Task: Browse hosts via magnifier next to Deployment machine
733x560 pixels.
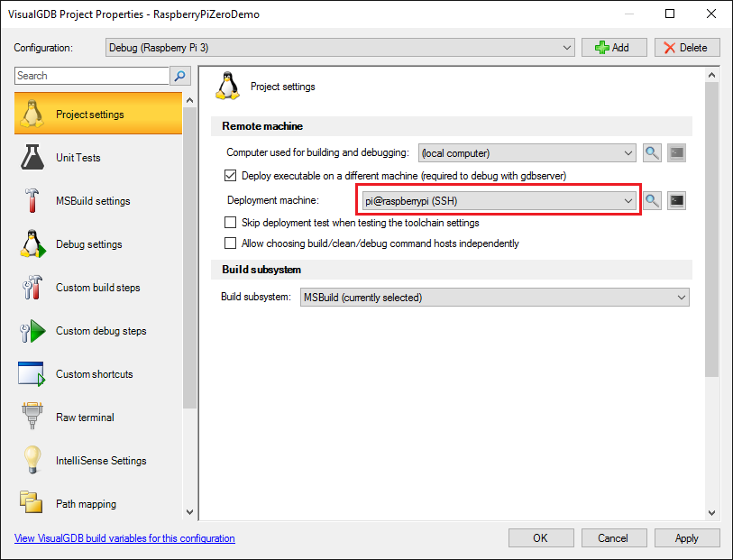Action: pyautogui.click(x=652, y=201)
